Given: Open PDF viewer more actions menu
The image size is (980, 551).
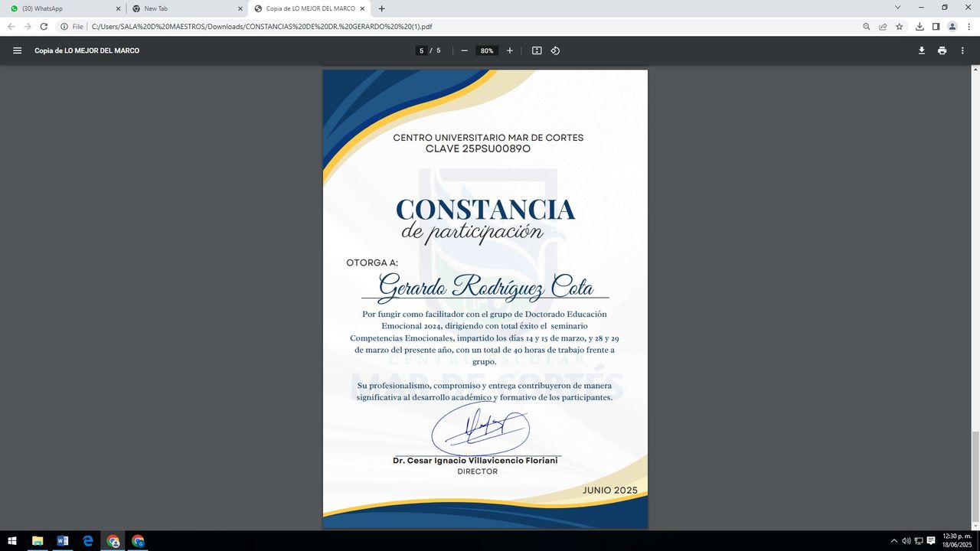Looking at the screenshot, I should 962,51.
